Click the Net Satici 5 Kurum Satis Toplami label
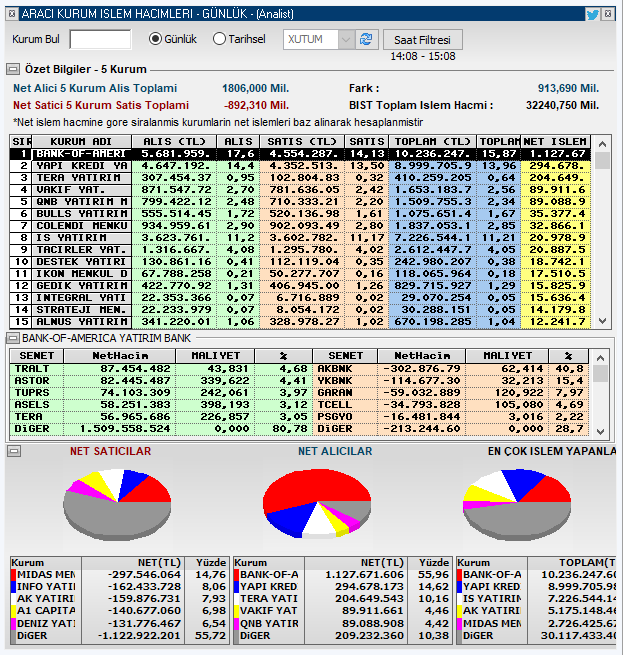 (x=101, y=105)
